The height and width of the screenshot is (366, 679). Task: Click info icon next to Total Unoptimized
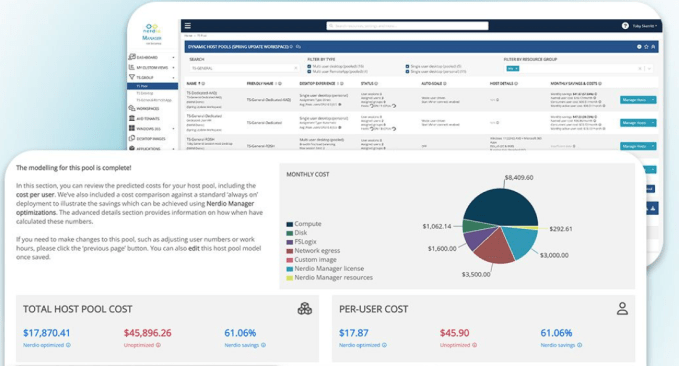point(158,345)
